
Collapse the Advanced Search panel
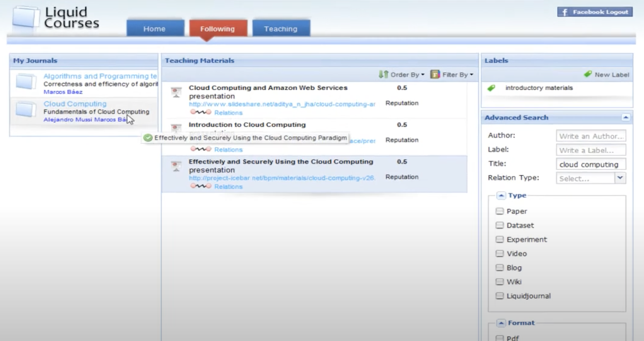[x=626, y=117]
